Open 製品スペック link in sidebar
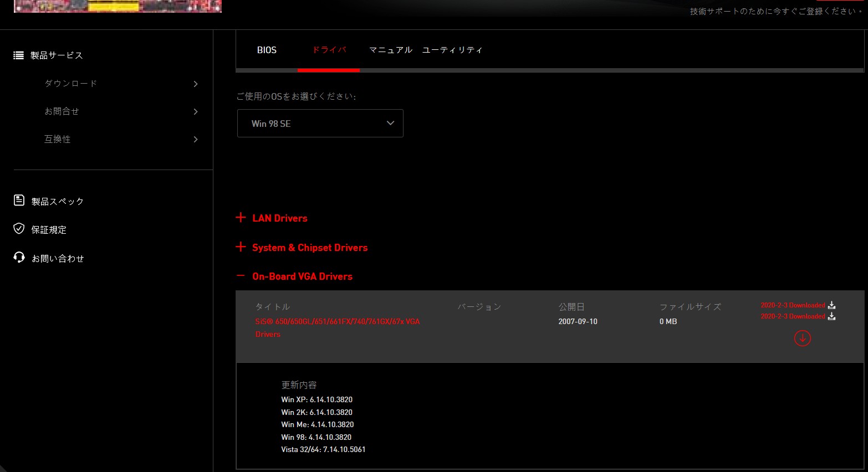868x472 pixels. pos(58,201)
